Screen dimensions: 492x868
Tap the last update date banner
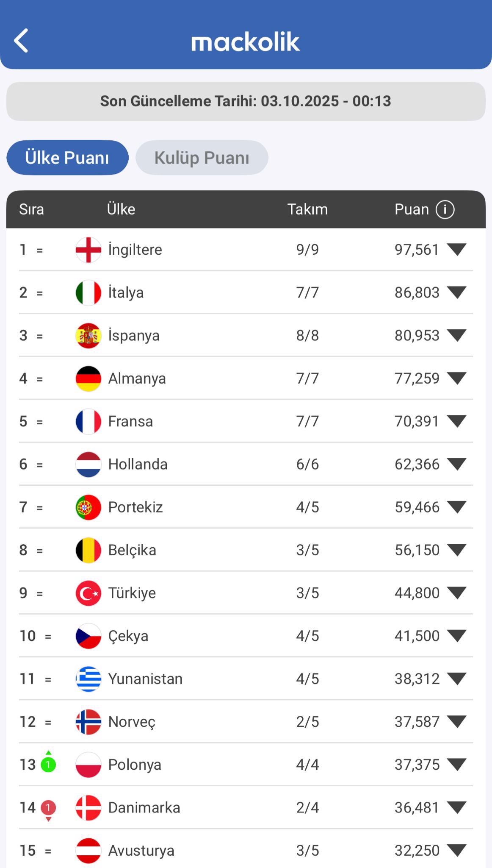click(x=246, y=101)
